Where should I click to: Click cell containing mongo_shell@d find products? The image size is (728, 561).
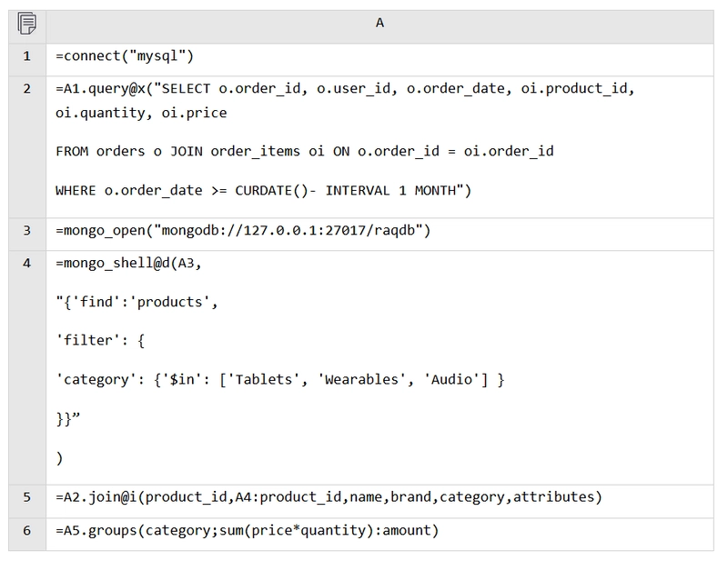click(379, 368)
